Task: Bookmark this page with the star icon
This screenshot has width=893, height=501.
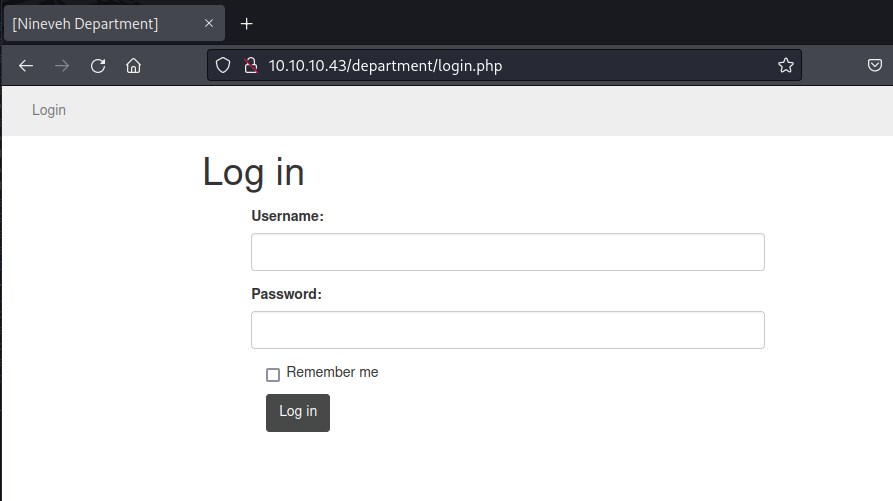Action: point(785,66)
